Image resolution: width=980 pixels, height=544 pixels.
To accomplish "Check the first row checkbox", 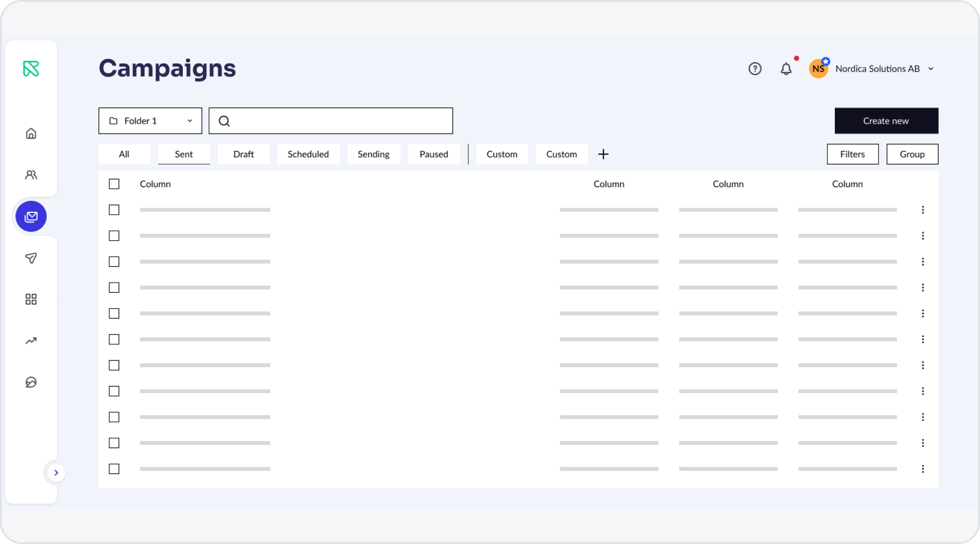I will 114,210.
